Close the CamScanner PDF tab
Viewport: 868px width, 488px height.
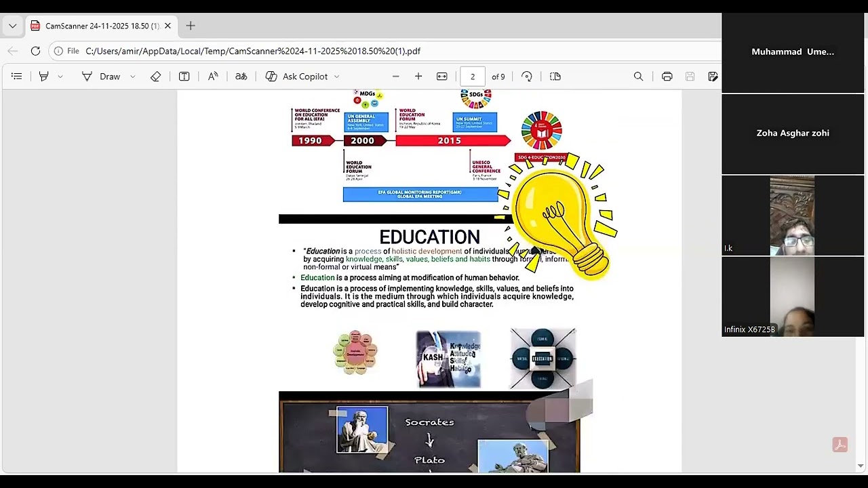point(167,26)
